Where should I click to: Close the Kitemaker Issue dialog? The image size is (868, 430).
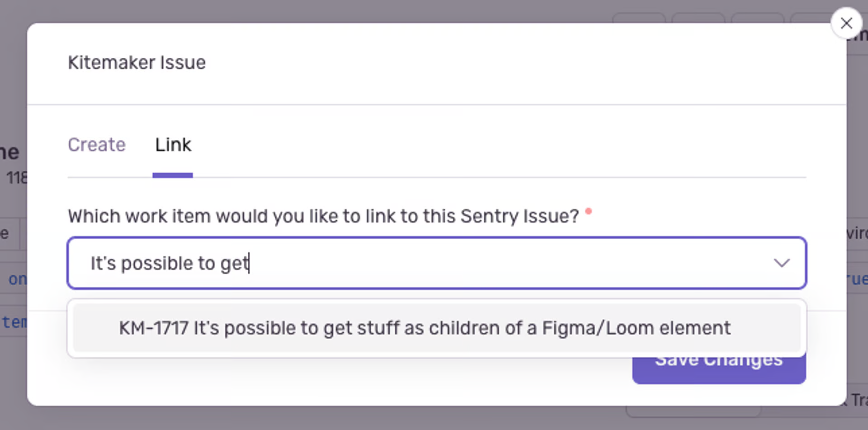(846, 23)
